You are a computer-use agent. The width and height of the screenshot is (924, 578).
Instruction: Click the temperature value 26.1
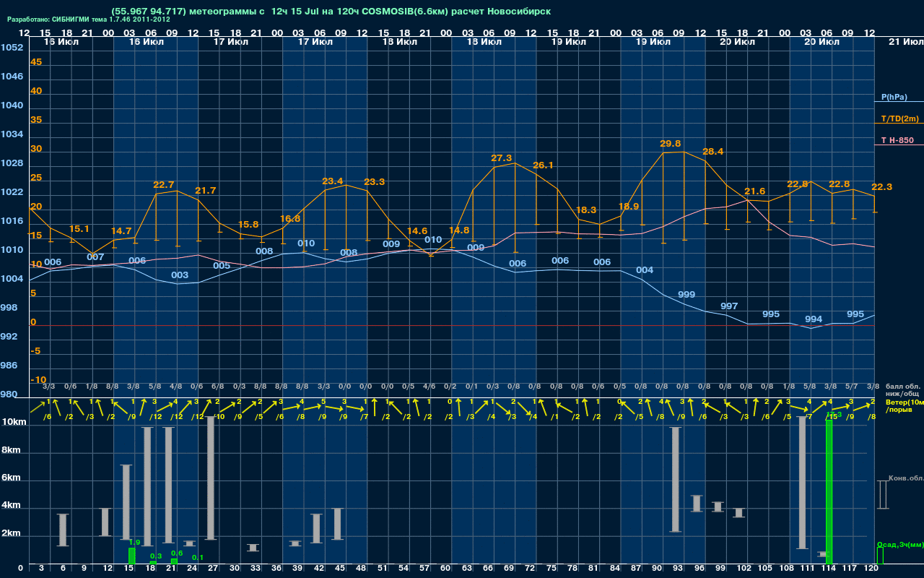[543, 165]
